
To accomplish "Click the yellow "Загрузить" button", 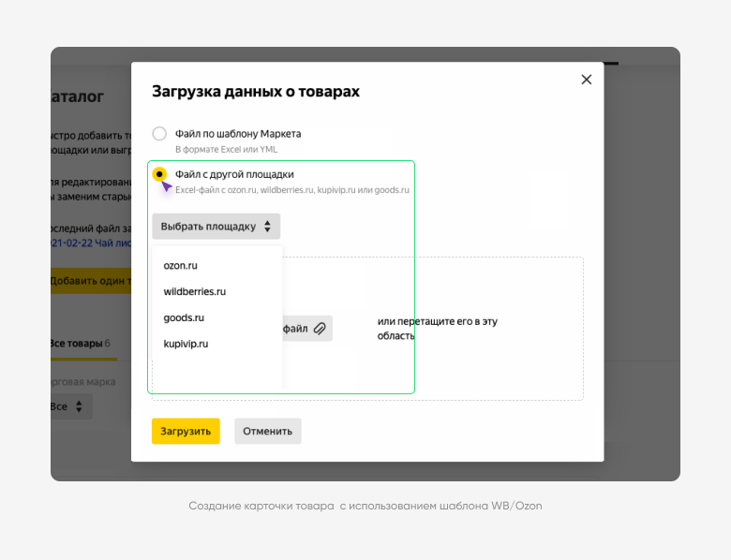I will (x=186, y=431).
